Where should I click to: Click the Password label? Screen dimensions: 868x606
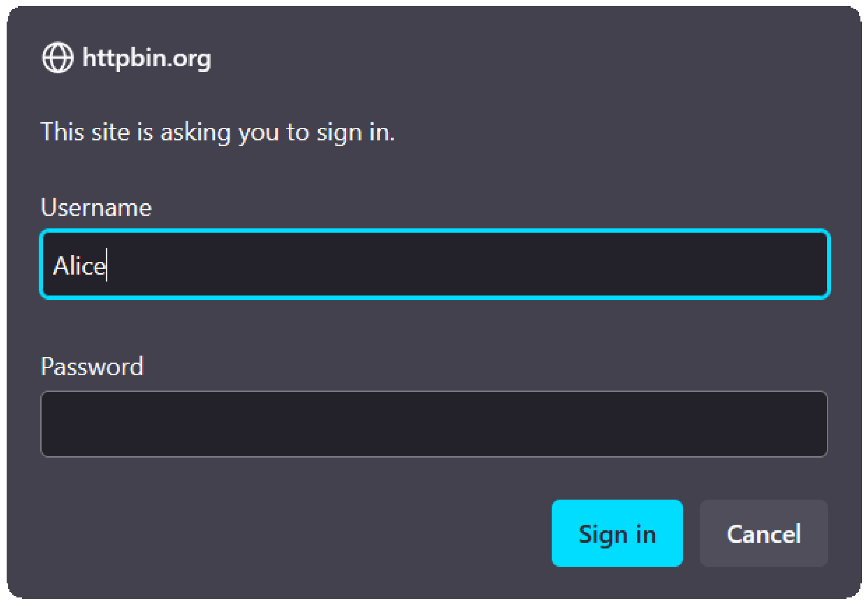click(92, 366)
